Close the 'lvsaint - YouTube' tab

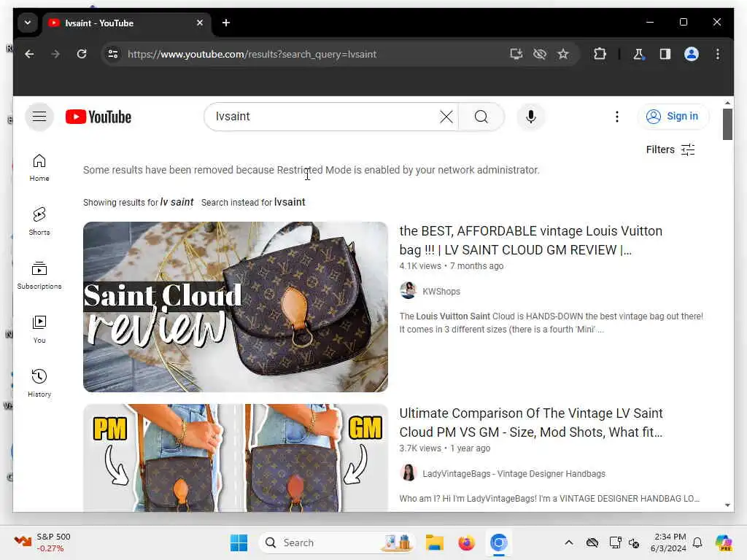pyautogui.click(x=200, y=23)
